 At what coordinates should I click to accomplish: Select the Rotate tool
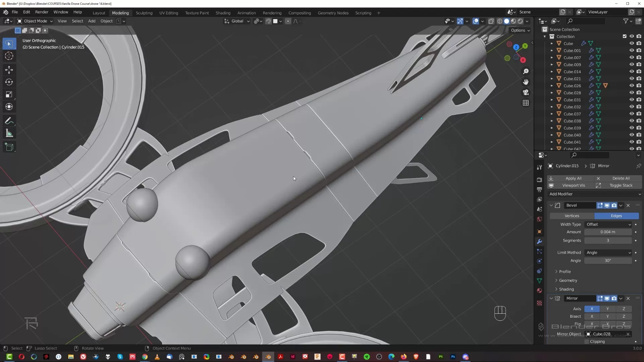pyautogui.click(x=9, y=82)
